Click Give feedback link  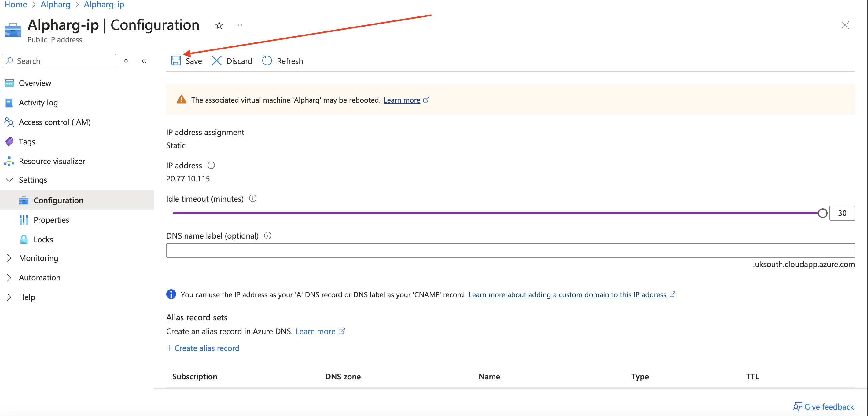tap(829, 407)
